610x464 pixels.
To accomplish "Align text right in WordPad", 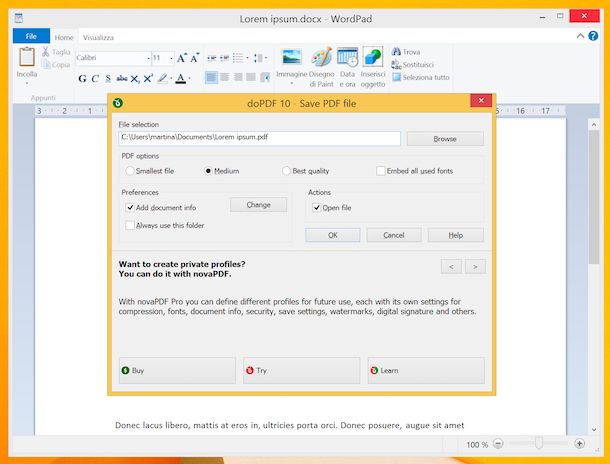I will pyautogui.click(x=238, y=77).
